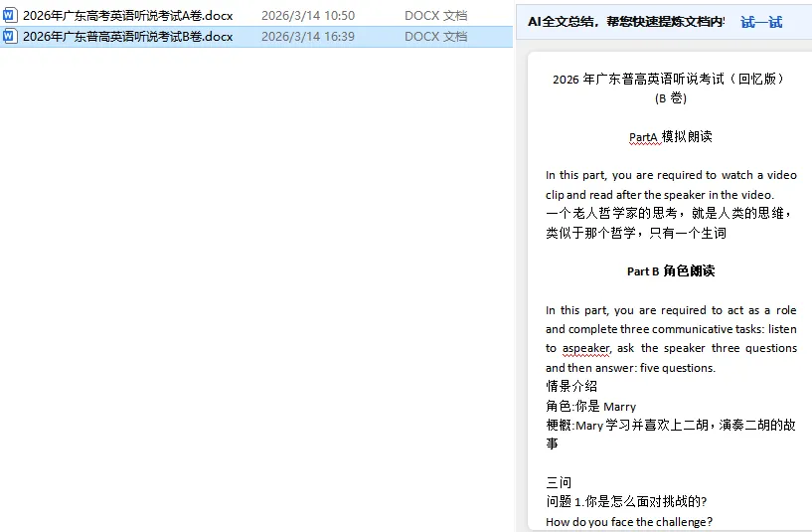Click the line starting 梗概:Mary学习并喜欢上二胡

pyautogui.click(x=671, y=426)
